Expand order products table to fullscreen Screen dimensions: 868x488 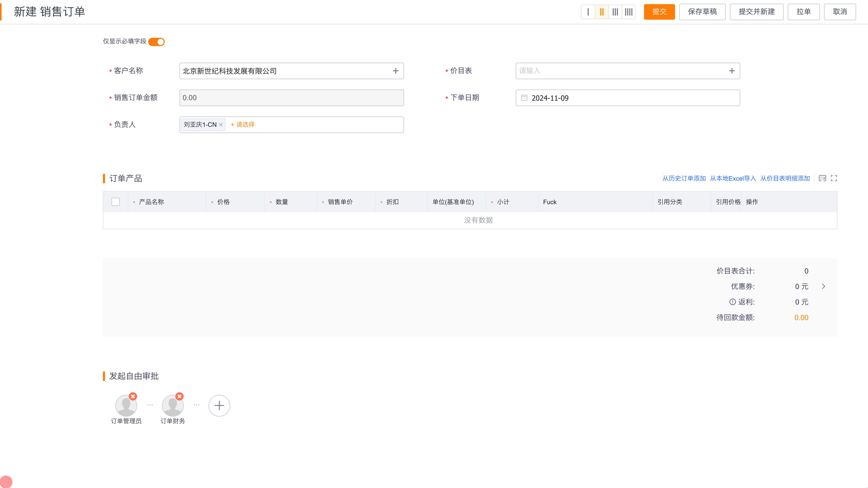point(834,178)
